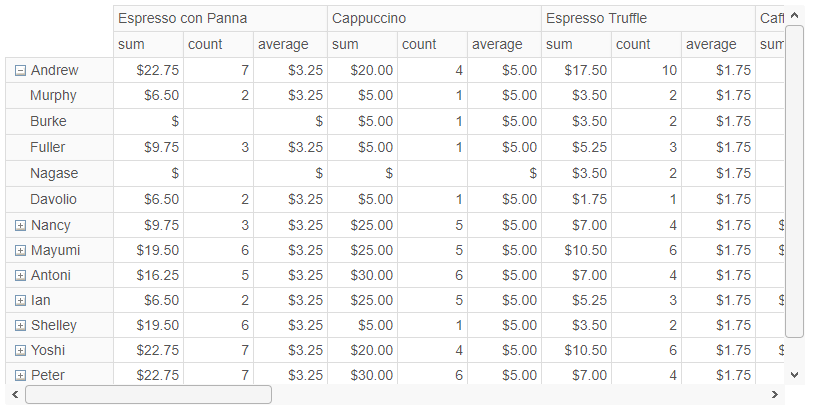This screenshot has height=416, width=814.
Task: Expand the Antoni row
Action: tap(20, 276)
